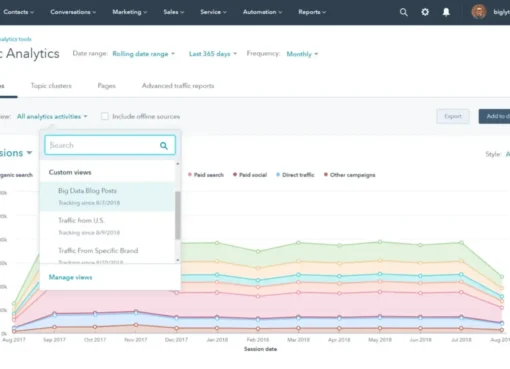Image resolution: width=510 pixels, height=369 pixels.
Task: Toggle the Paid search legend dot
Action: (190, 174)
